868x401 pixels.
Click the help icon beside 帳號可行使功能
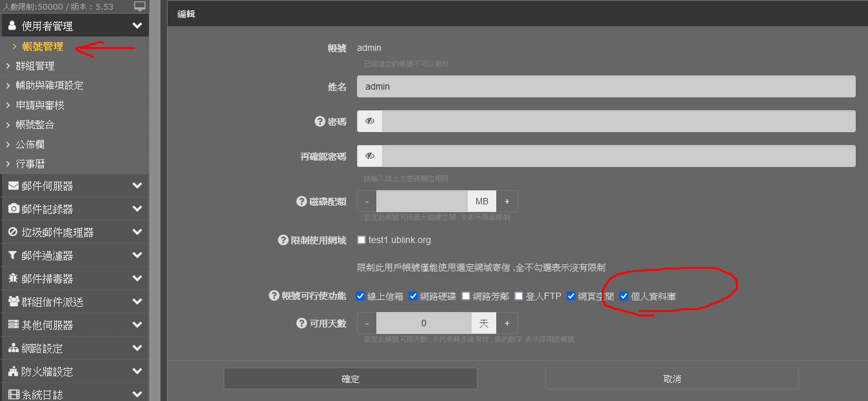(274, 296)
